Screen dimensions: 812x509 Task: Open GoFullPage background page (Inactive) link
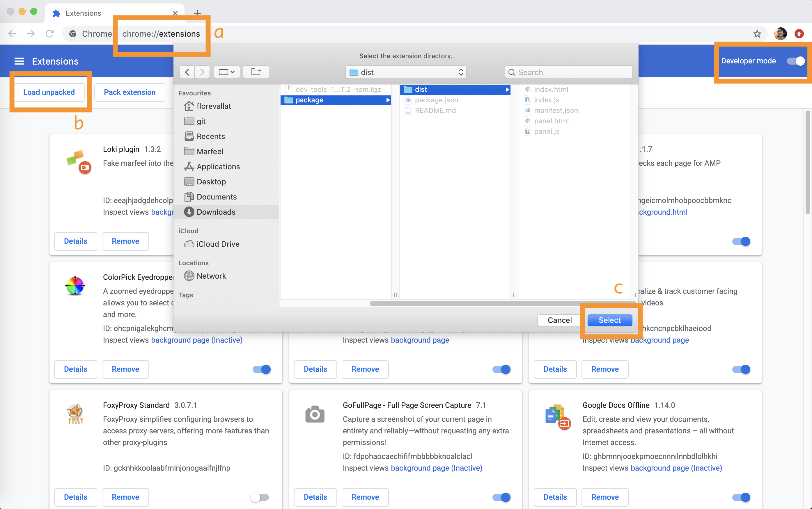pyautogui.click(x=437, y=468)
